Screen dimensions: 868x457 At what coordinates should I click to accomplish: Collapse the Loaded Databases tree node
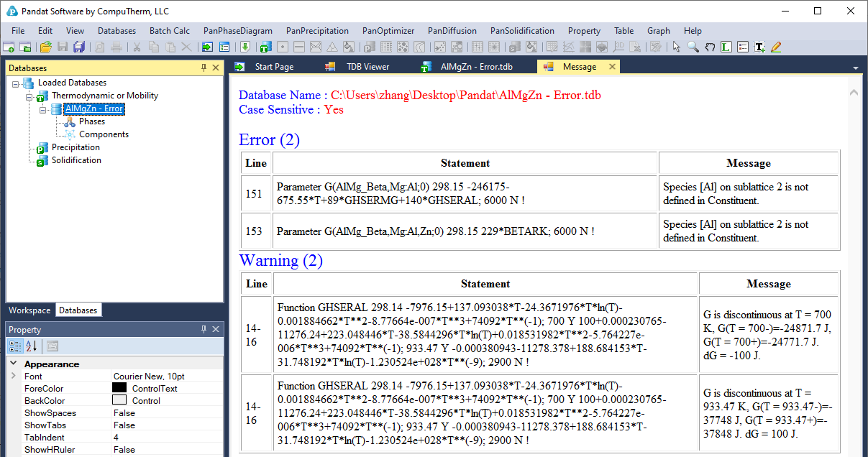tap(16, 83)
